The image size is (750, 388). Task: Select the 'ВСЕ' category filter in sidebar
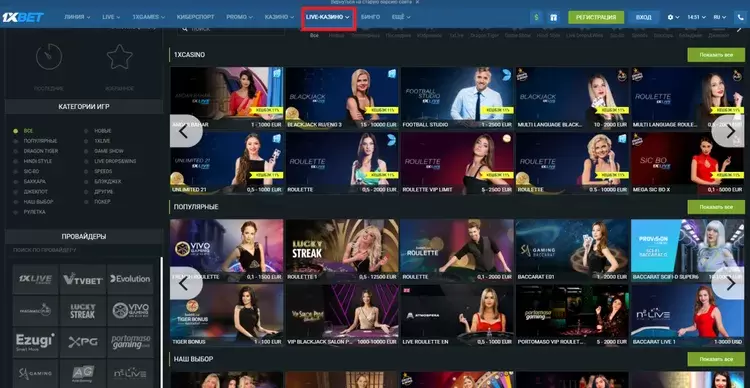click(29, 131)
